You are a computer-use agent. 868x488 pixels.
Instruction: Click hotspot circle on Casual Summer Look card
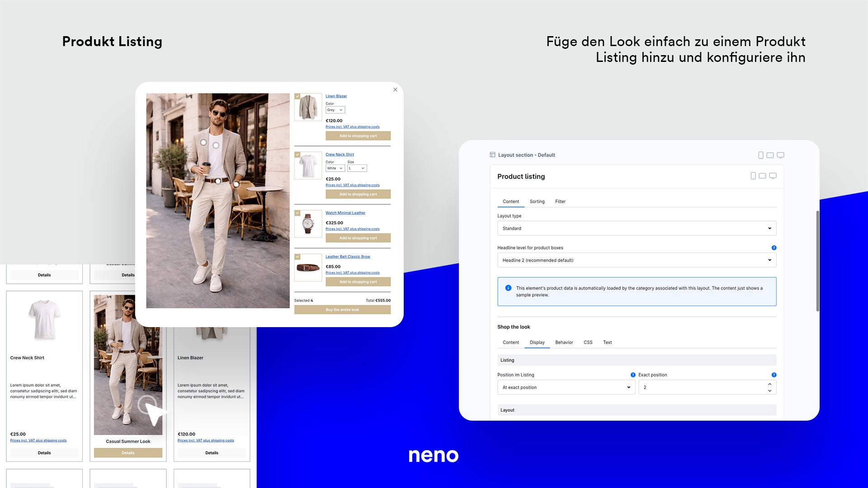(147, 404)
